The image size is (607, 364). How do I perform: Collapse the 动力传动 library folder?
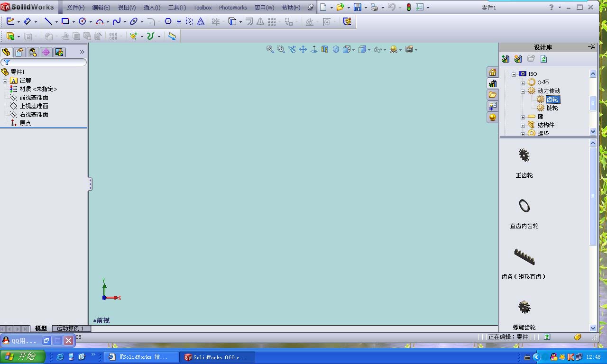[x=523, y=91]
